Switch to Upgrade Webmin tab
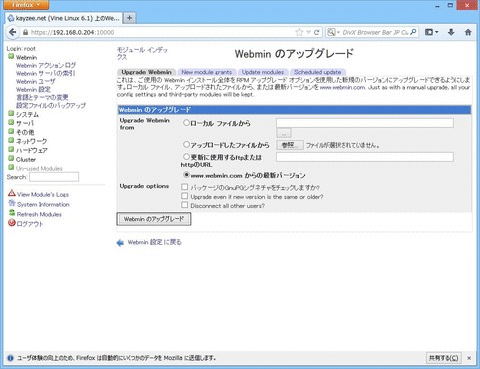 point(146,72)
